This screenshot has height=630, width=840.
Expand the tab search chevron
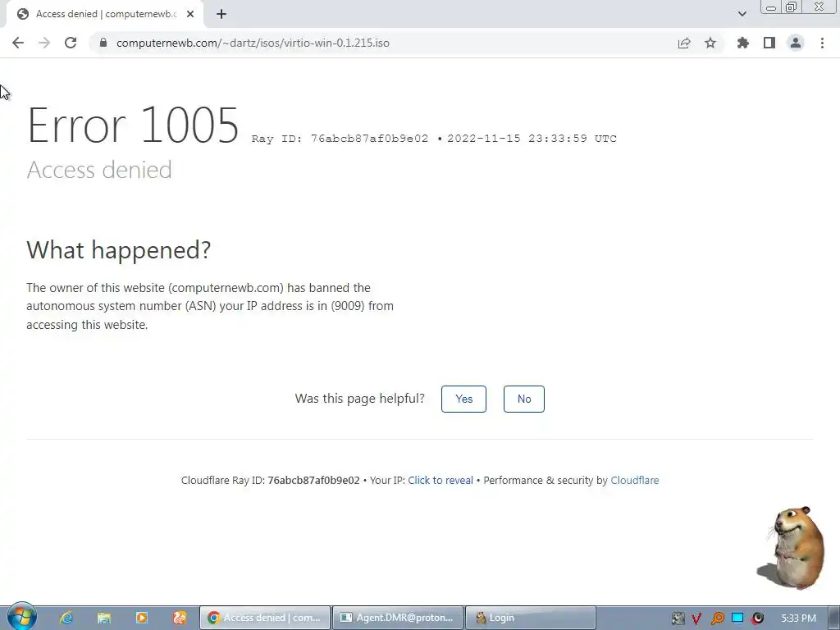742,14
